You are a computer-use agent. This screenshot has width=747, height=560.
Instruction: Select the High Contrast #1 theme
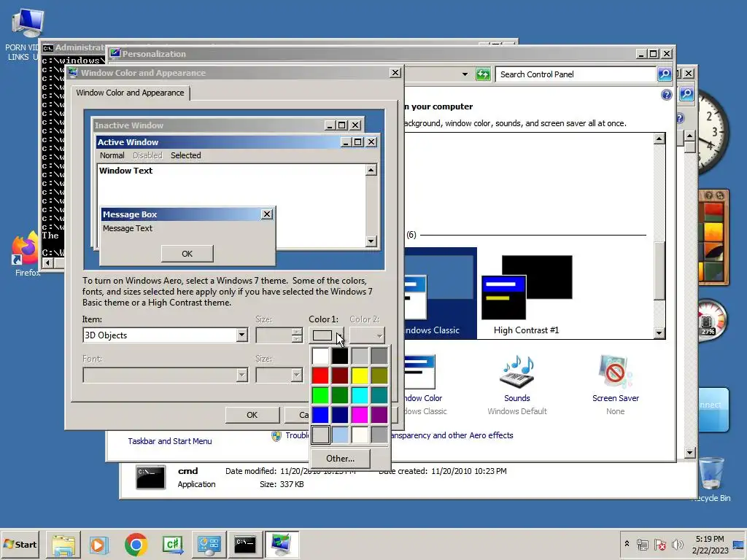pyautogui.click(x=527, y=295)
